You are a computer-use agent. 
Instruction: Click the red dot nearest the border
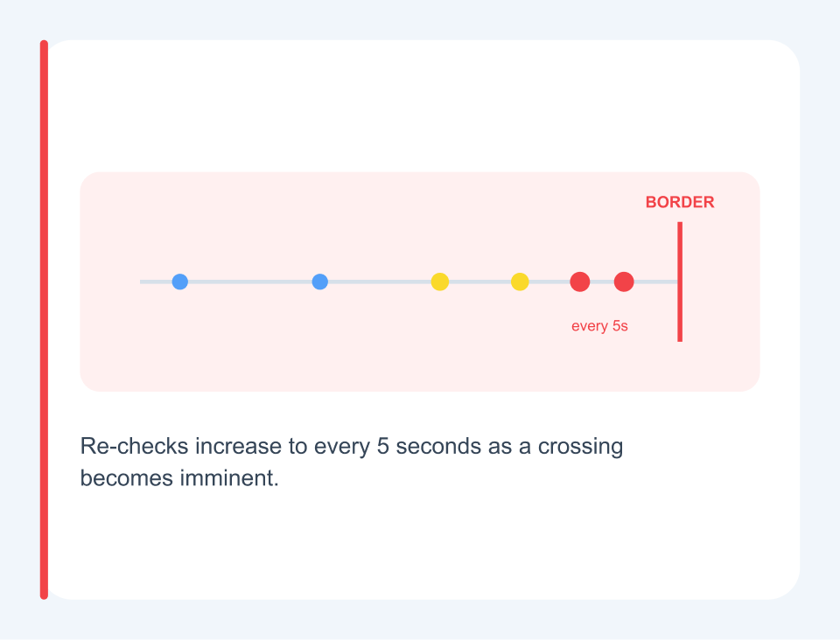[x=624, y=282]
